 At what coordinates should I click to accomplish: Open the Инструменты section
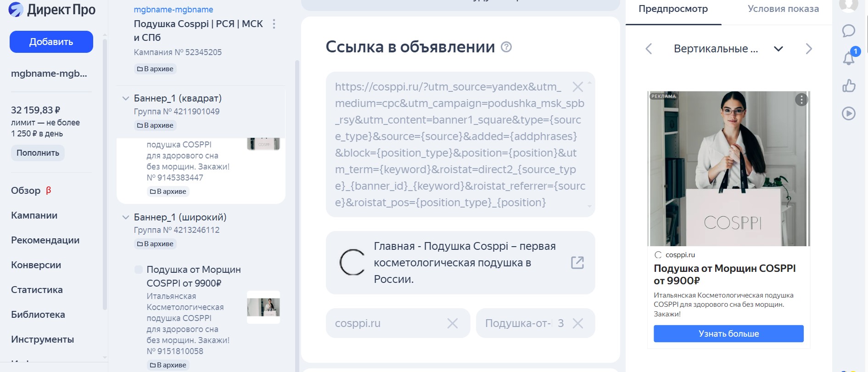click(x=42, y=339)
